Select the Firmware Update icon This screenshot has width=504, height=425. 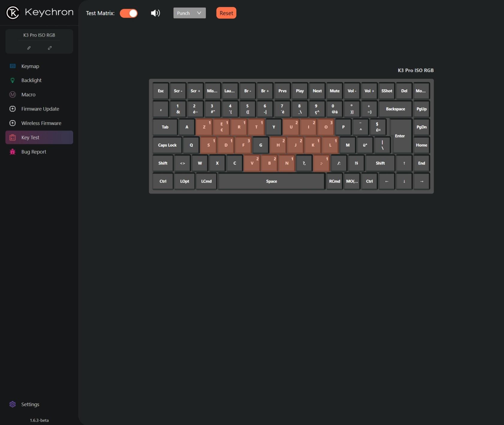[x=13, y=109]
